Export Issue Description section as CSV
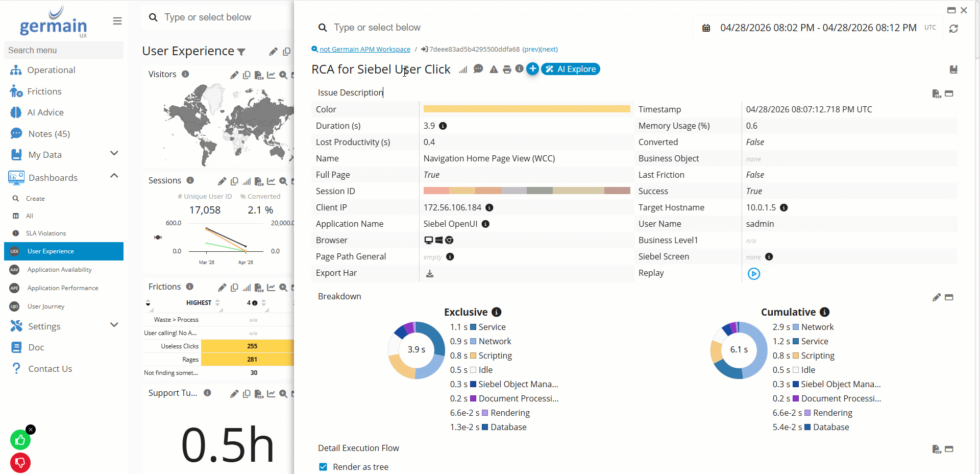Image resolution: width=980 pixels, height=474 pixels. click(x=937, y=93)
